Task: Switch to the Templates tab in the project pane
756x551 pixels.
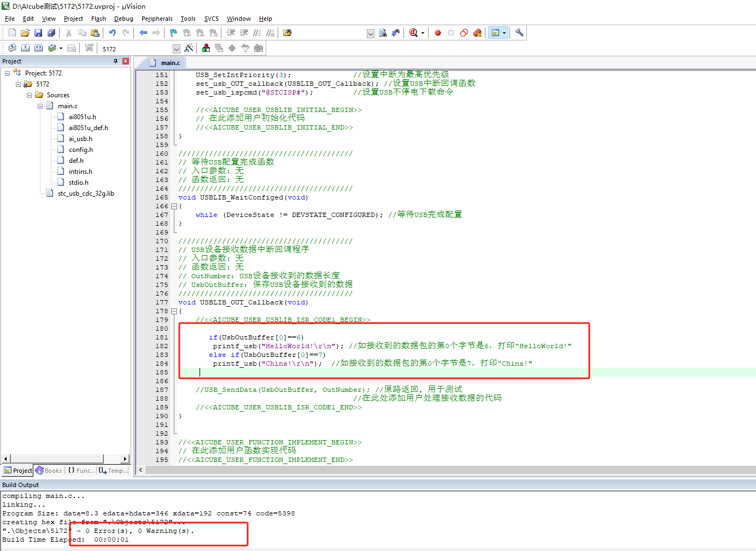Action: (x=114, y=471)
